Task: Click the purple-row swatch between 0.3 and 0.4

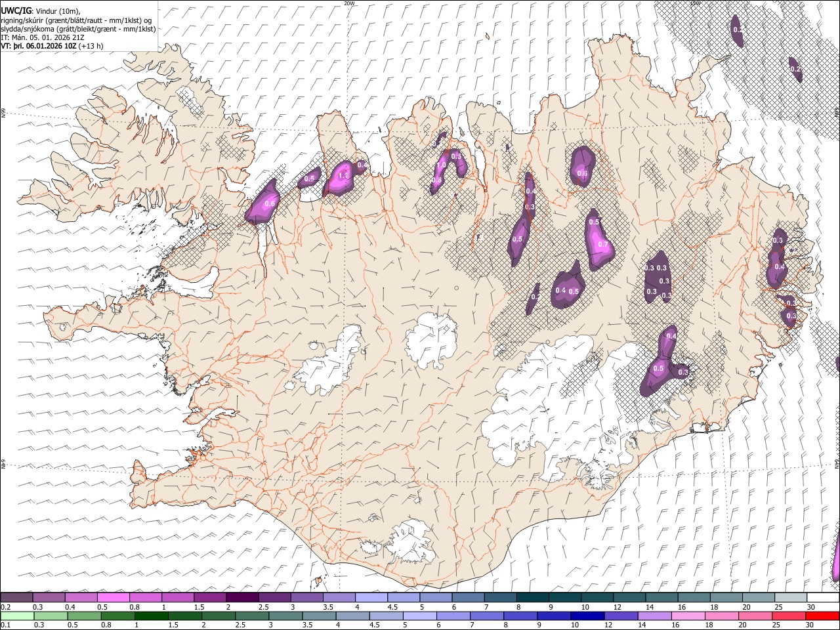Action: point(49,598)
